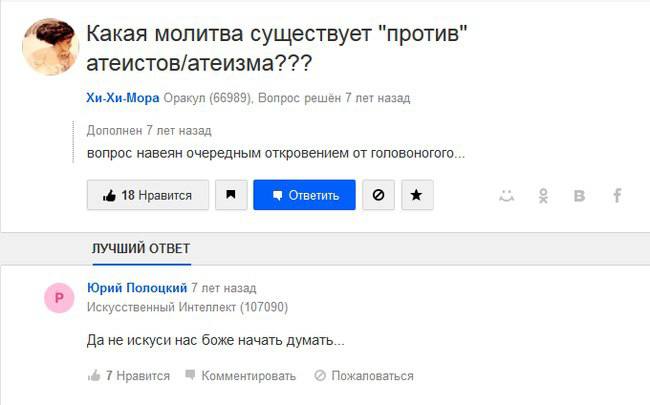Image resolution: width=650 pixels, height=405 pixels.
Task: Click the bookmark flag icon button
Action: pos(231,195)
